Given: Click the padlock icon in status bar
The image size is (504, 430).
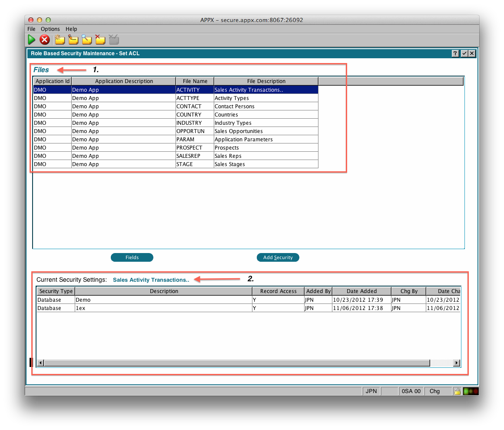Looking at the screenshot, I should 457,391.
